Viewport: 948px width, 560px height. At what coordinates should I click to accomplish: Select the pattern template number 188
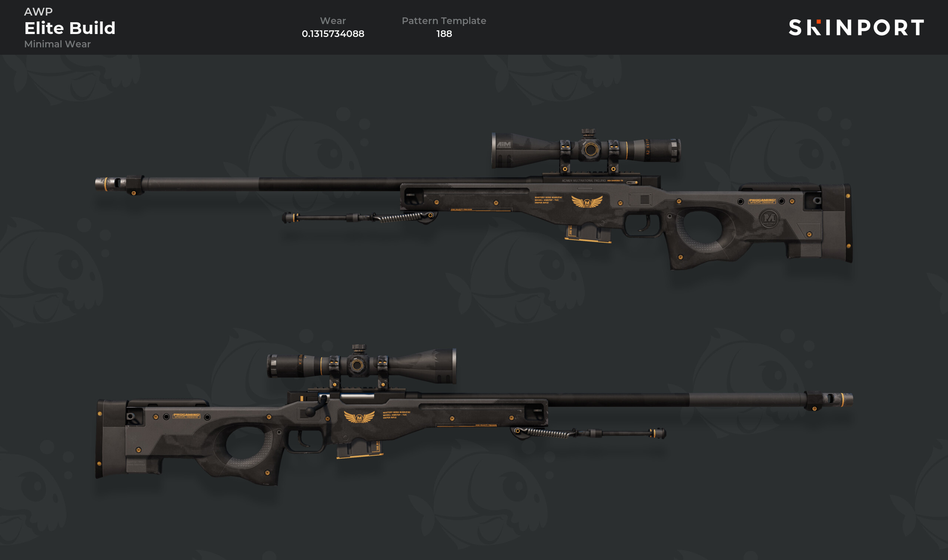(x=444, y=34)
